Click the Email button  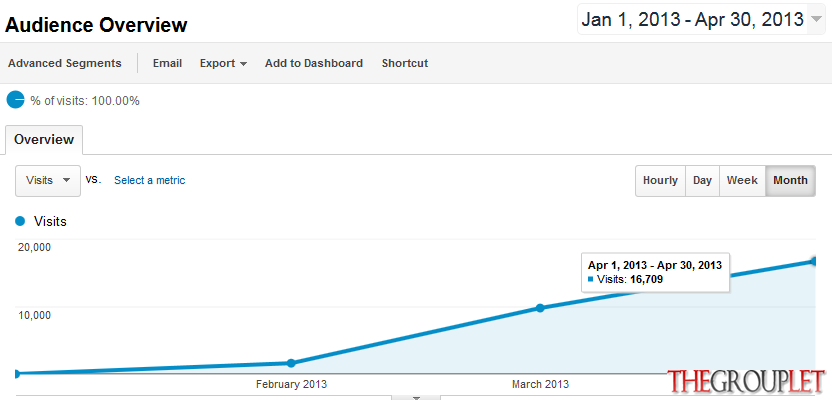point(167,63)
